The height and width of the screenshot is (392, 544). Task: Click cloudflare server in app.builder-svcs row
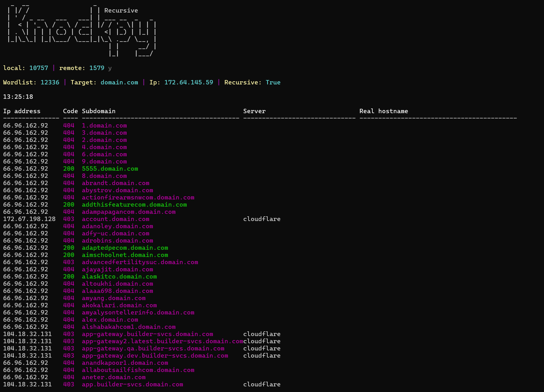coord(262,384)
